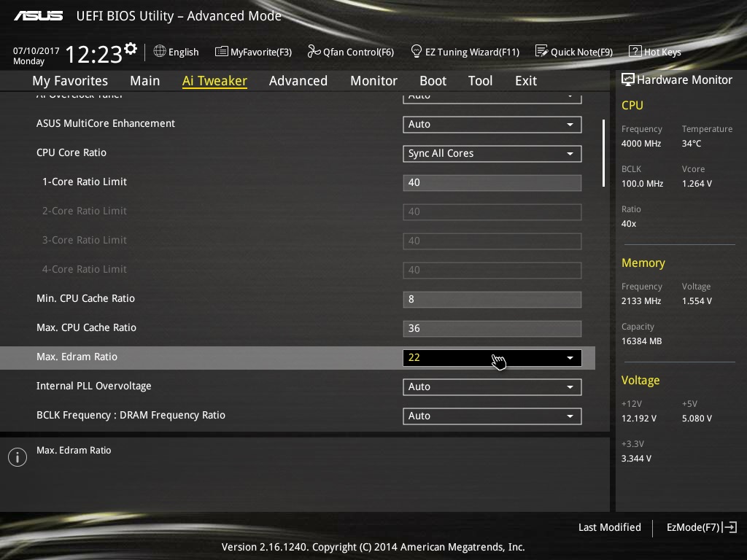Click the globe language icon

[160, 51]
